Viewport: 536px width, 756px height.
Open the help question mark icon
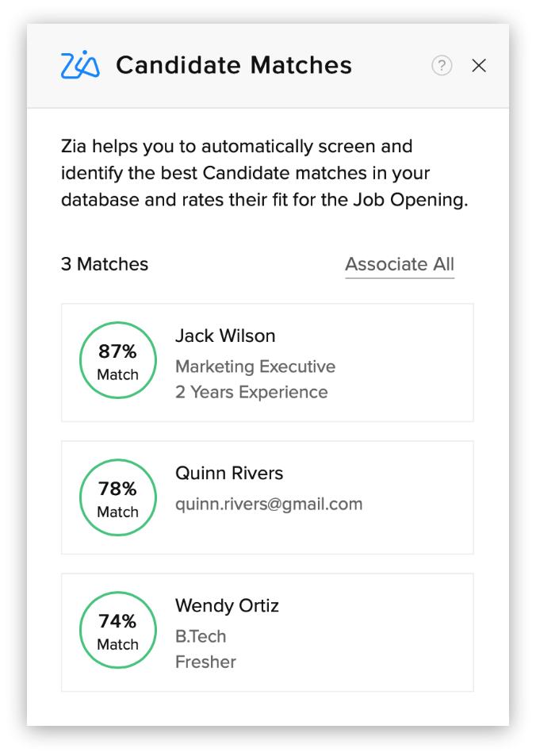[442, 66]
